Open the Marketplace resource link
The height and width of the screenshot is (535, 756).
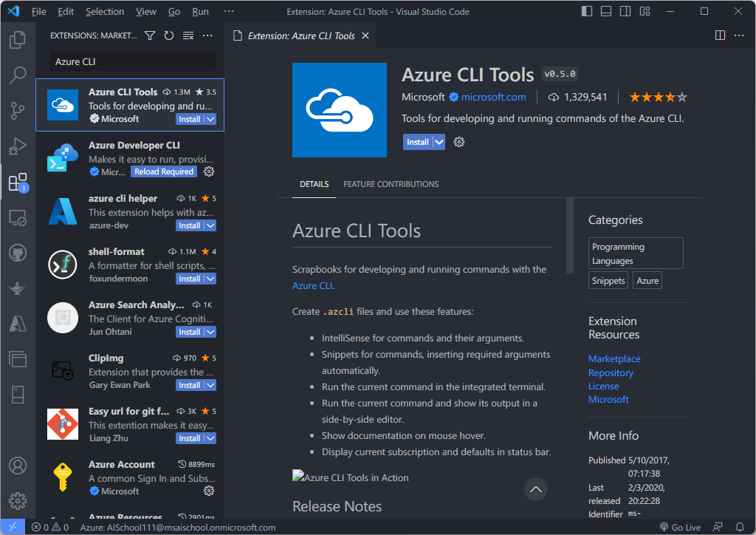coord(614,359)
